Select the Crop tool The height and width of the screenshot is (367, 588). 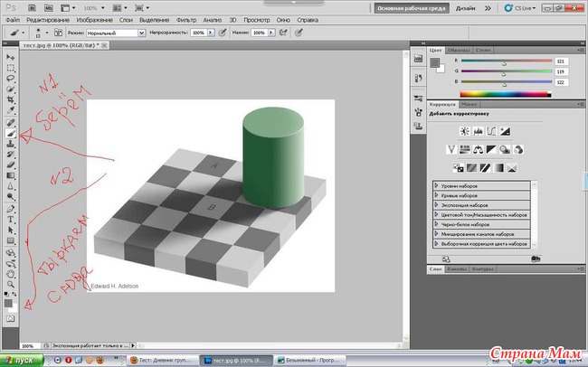click(11, 99)
